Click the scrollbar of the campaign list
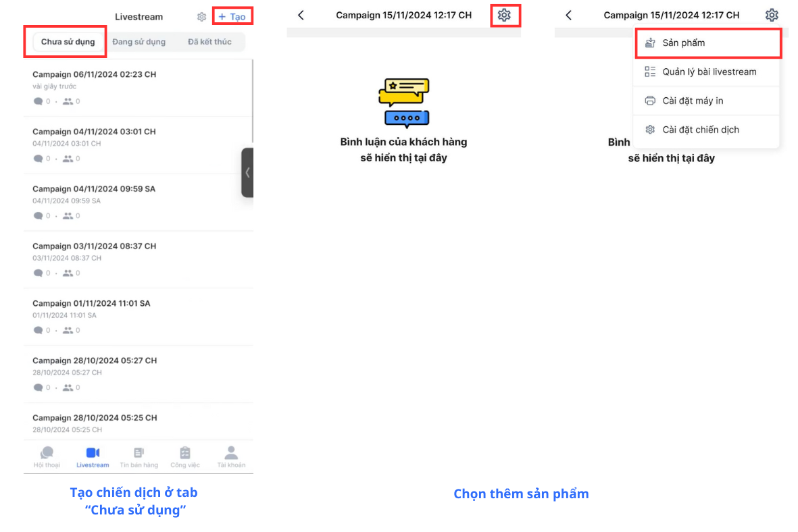The image size is (798, 532). pyautogui.click(x=253, y=101)
